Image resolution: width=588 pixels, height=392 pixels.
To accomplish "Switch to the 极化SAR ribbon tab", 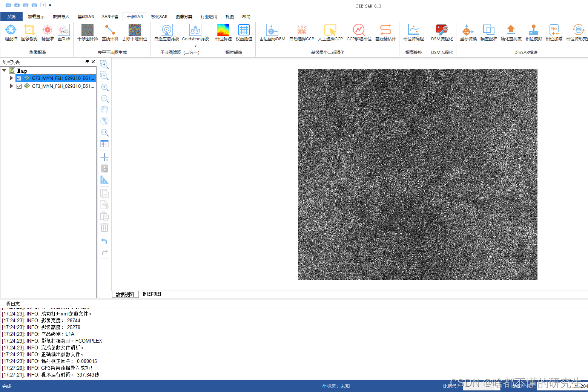I will [159, 17].
